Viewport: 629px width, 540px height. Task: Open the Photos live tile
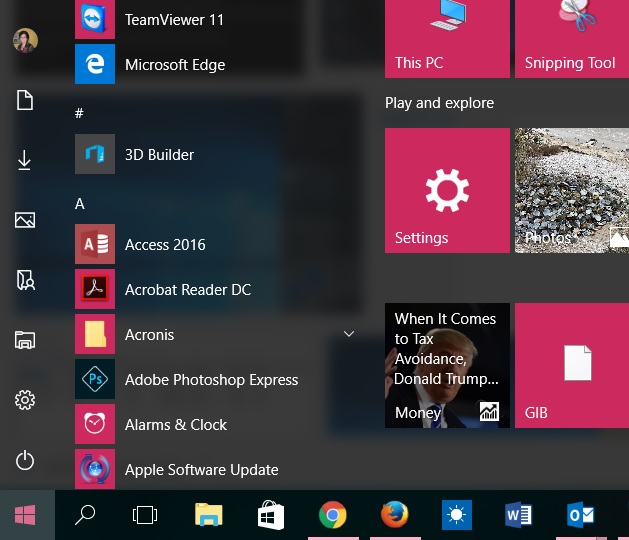pos(571,190)
